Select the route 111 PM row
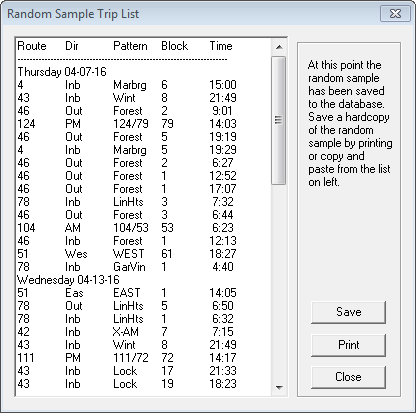Screen dimensions: 416x413 tap(127, 358)
